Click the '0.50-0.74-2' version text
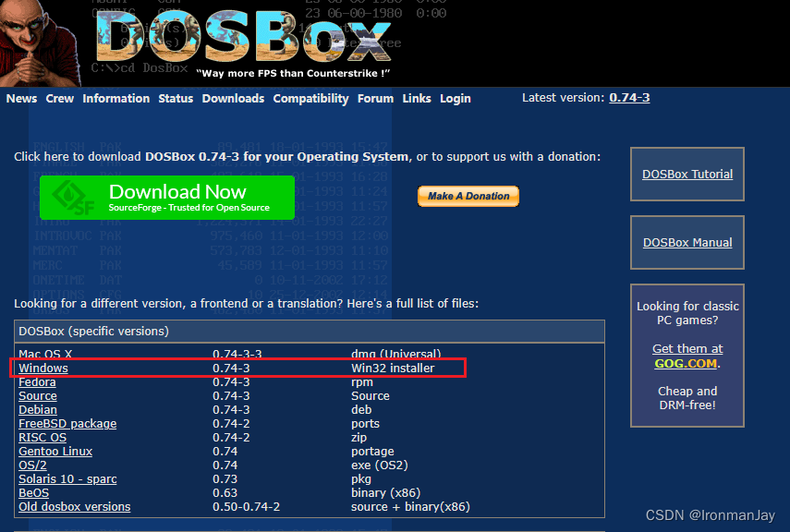790x532 pixels. click(247, 507)
